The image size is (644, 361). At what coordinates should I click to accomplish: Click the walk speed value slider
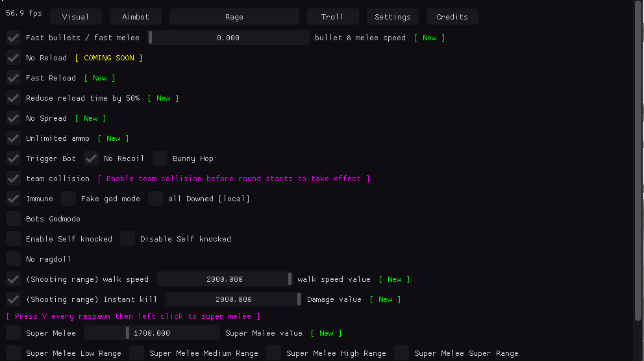point(225,279)
